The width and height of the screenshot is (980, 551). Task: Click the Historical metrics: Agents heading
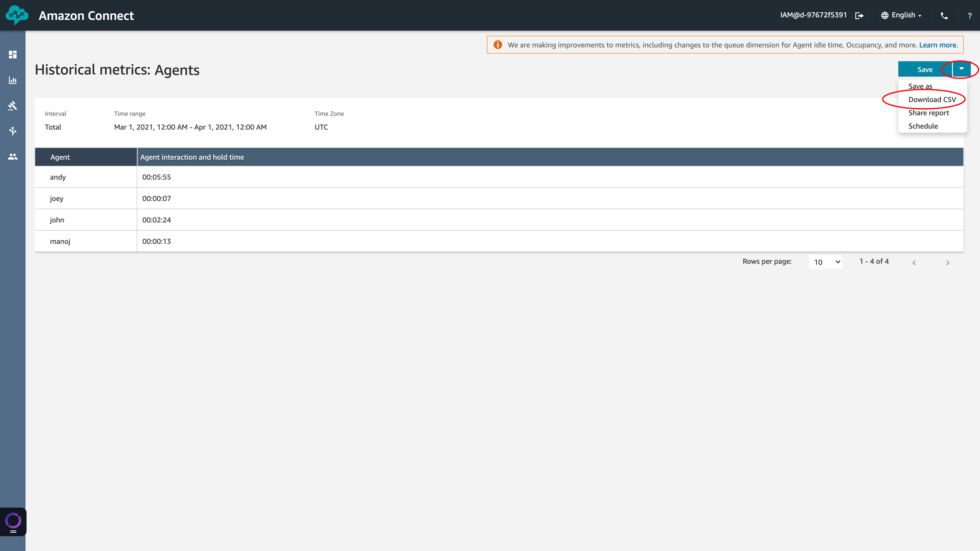tap(117, 70)
